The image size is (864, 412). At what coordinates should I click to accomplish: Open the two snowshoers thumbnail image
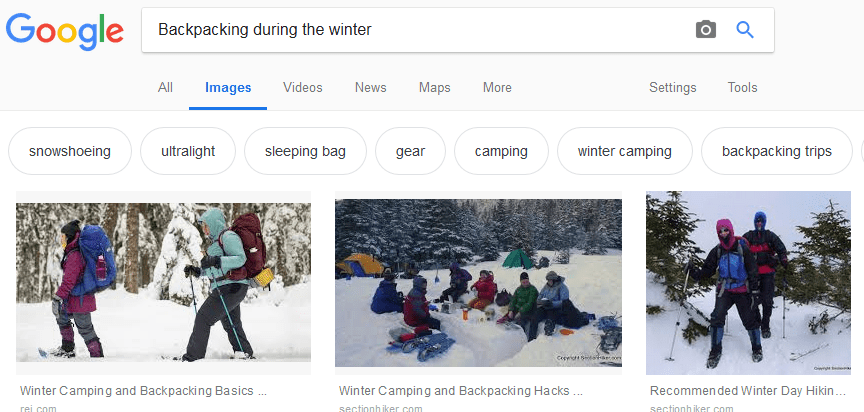(163, 282)
